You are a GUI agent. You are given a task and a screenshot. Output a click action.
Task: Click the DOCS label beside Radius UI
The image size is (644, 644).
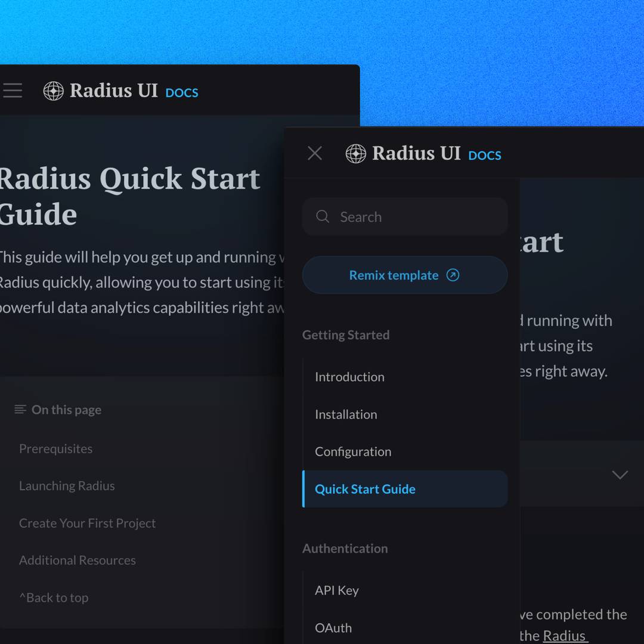pos(181,93)
